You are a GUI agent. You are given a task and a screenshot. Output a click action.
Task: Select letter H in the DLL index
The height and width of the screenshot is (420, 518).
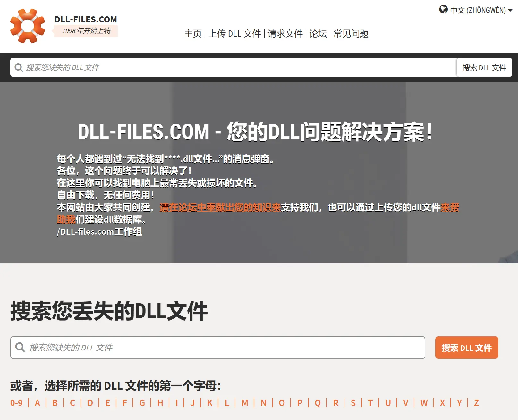(x=160, y=403)
